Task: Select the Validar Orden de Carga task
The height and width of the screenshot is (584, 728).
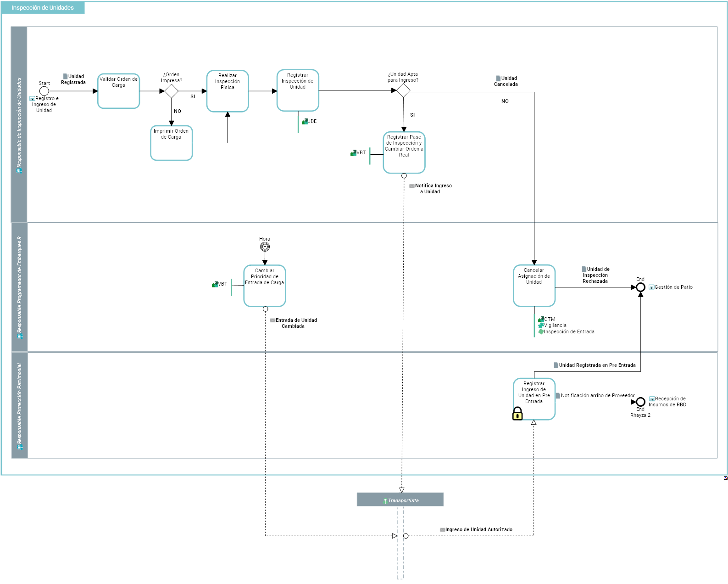Action: pos(118,91)
